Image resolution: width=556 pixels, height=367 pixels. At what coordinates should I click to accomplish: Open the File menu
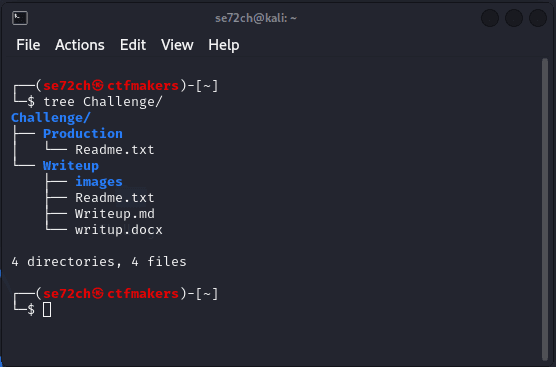point(28,45)
